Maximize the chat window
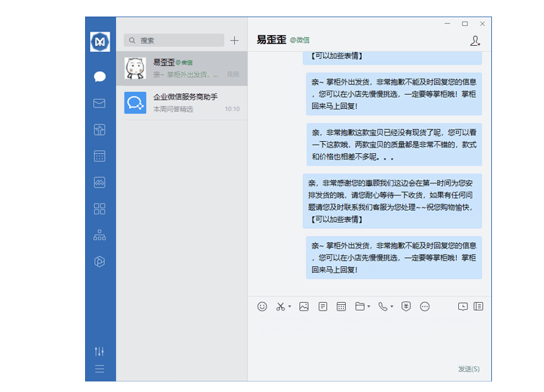 click(x=465, y=24)
